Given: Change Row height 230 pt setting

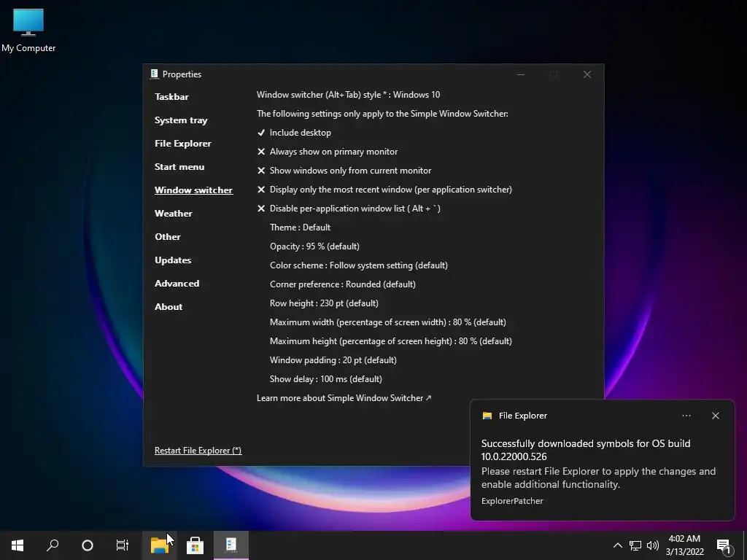Looking at the screenshot, I should [x=324, y=303].
